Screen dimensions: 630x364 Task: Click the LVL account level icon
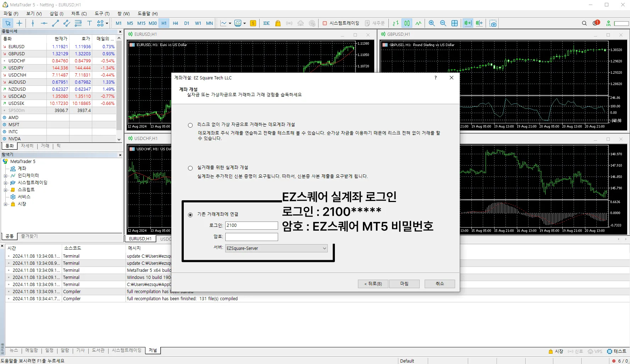pos(608,23)
